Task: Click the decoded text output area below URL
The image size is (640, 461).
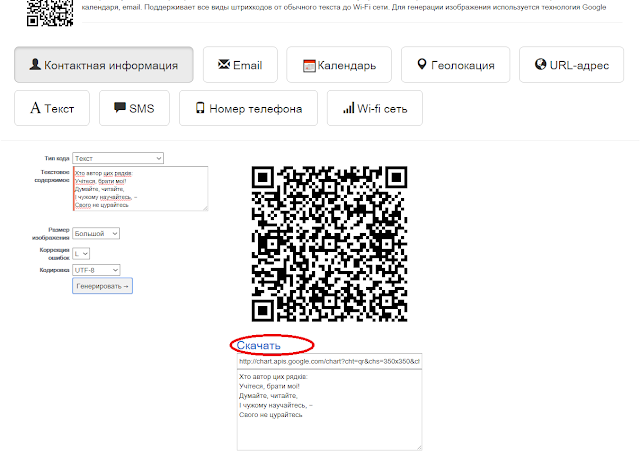Action: click(329, 410)
